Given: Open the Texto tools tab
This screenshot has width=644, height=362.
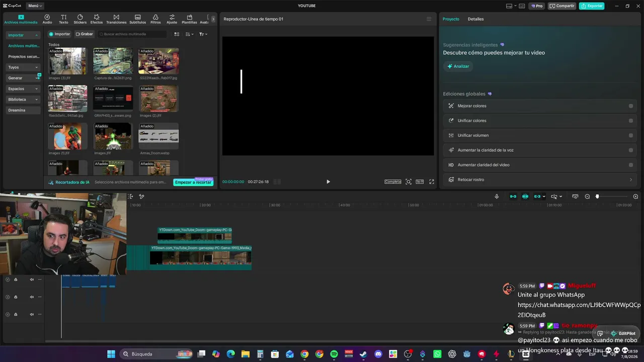Looking at the screenshot, I should point(63,19).
